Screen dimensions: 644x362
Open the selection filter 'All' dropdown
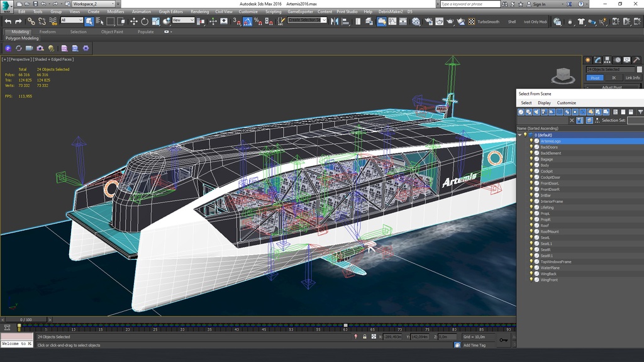pyautogui.click(x=72, y=21)
